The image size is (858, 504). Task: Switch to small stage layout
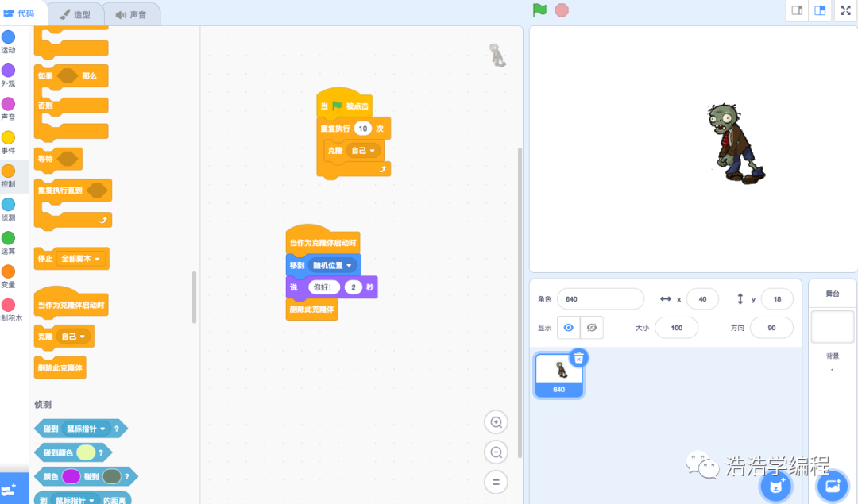[798, 10]
